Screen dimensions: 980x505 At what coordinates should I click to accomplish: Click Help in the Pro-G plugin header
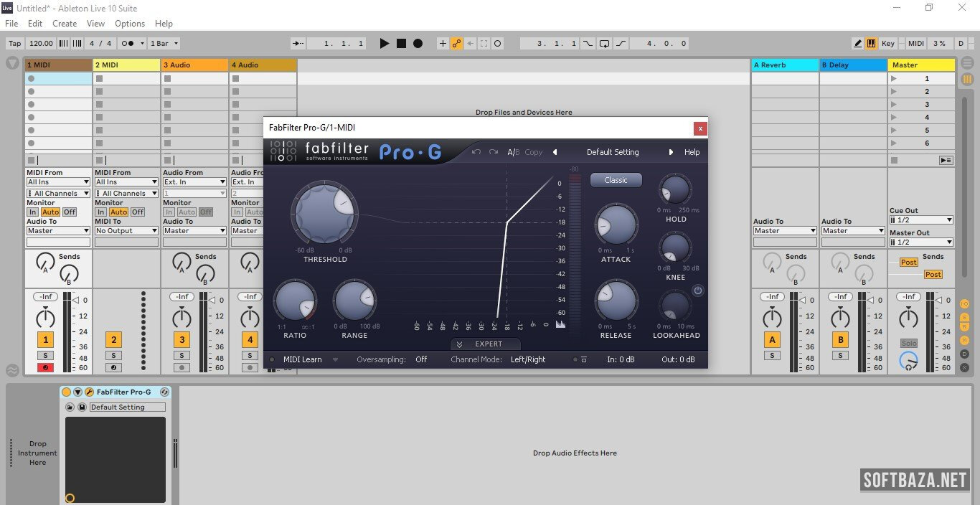click(x=692, y=152)
